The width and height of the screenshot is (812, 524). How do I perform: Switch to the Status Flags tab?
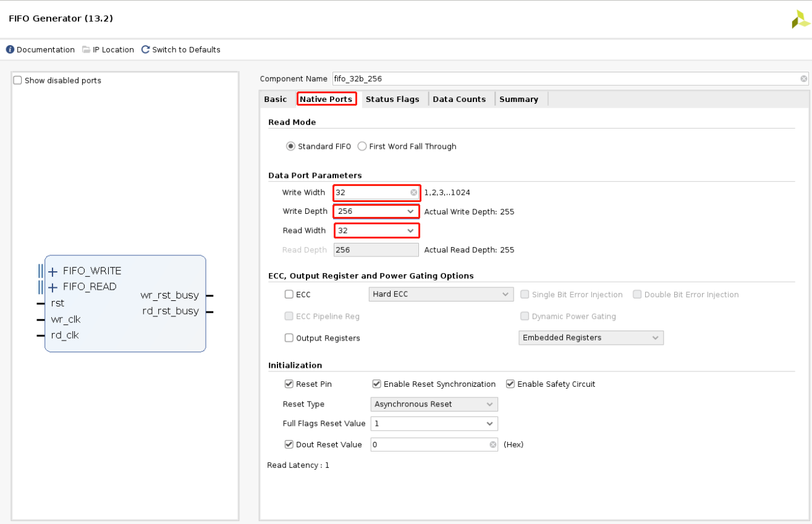pyautogui.click(x=392, y=99)
